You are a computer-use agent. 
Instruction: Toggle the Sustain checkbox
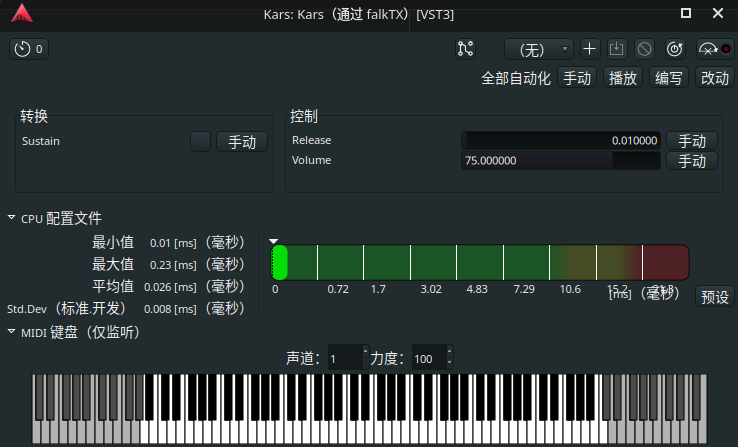(x=201, y=142)
